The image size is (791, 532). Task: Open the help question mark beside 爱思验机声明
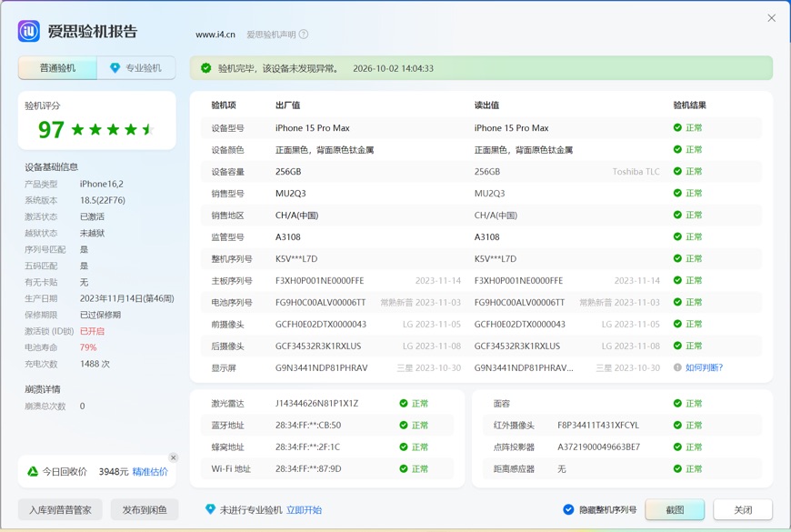pyautogui.click(x=303, y=35)
